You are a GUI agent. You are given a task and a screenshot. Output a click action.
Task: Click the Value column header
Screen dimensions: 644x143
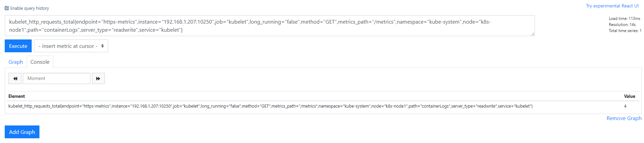(629, 96)
